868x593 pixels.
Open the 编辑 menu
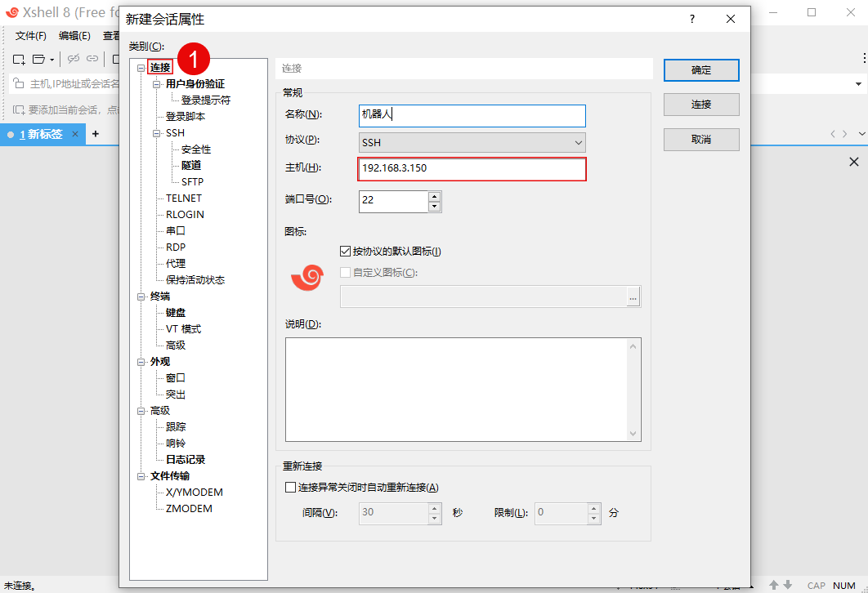74,36
